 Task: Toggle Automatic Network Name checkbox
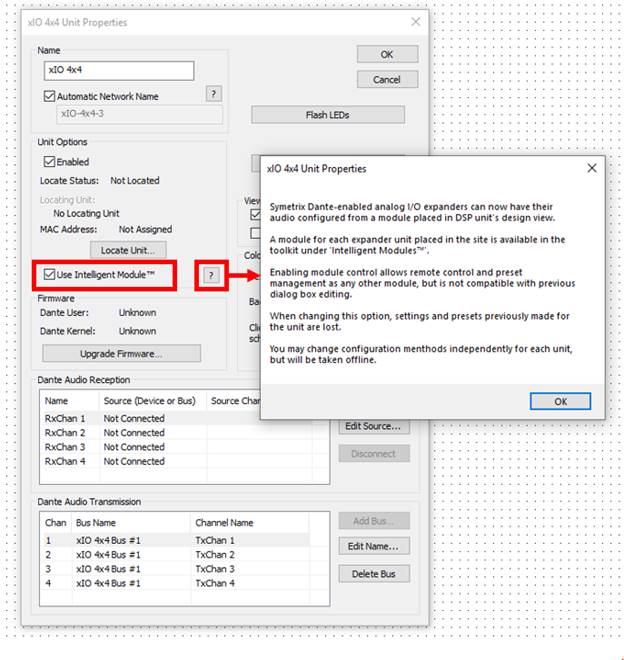[49, 96]
